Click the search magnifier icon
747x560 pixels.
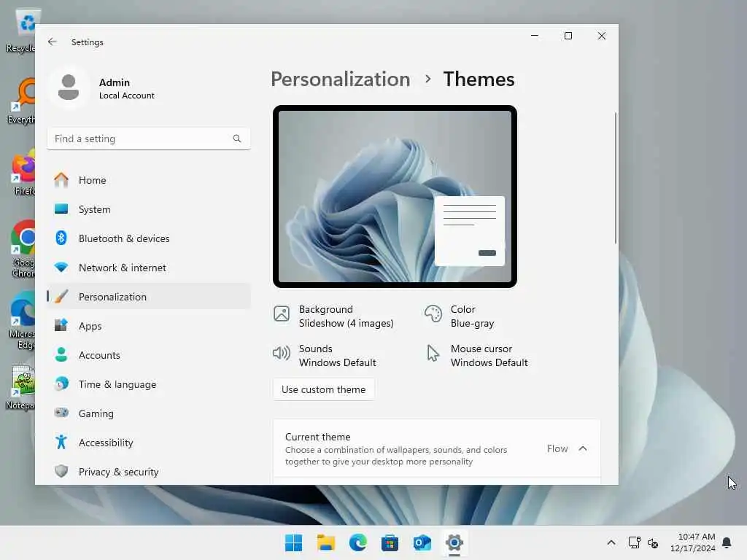click(x=237, y=139)
